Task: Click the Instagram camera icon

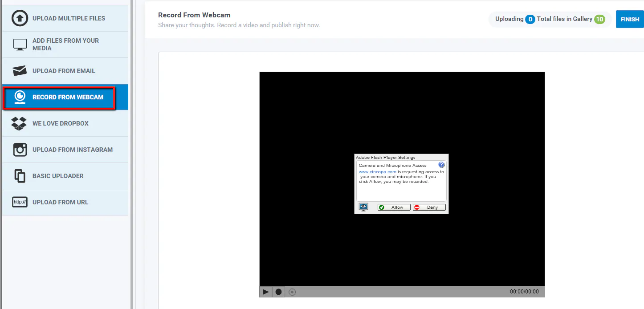Action: [x=20, y=150]
